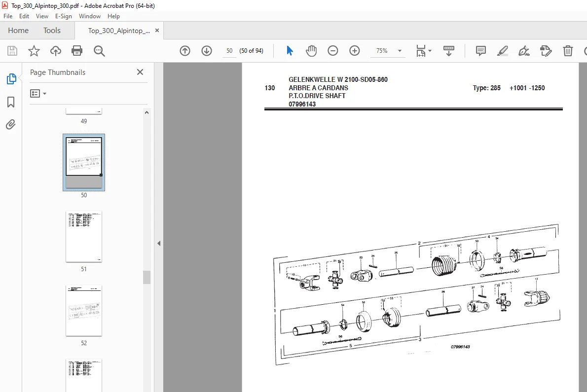Image resolution: width=587 pixels, height=392 pixels.
Task: Click the Save file icon
Action: (x=12, y=51)
